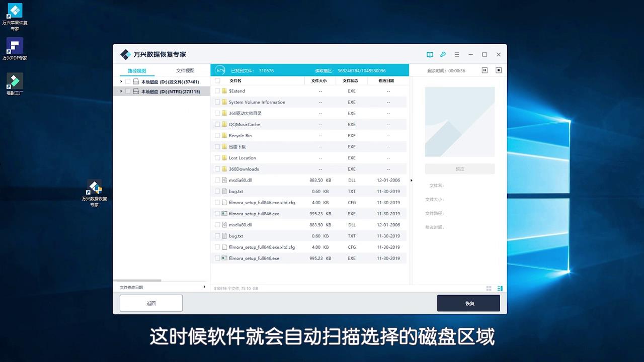The height and width of the screenshot is (362, 644).
Task: Tick the checkbox for filmora_setup_full846.exe
Action: pyautogui.click(x=217, y=213)
